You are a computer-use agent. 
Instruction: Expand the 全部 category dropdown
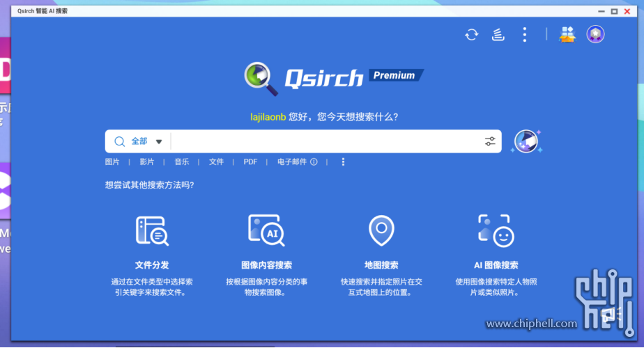click(146, 141)
